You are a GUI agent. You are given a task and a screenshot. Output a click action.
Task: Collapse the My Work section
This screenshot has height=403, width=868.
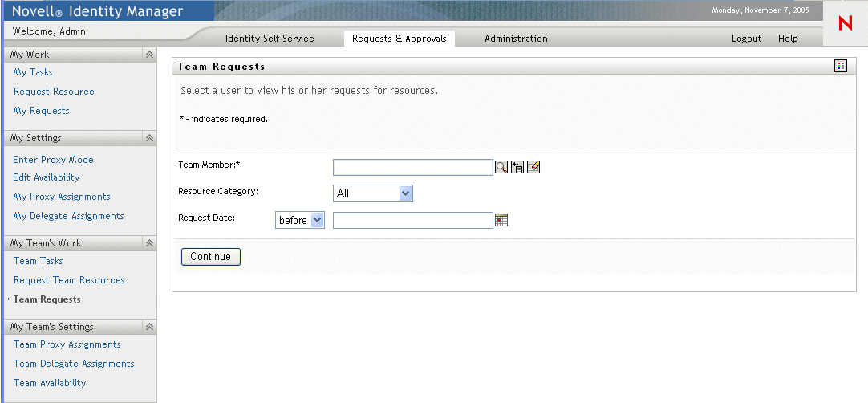[x=149, y=55]
